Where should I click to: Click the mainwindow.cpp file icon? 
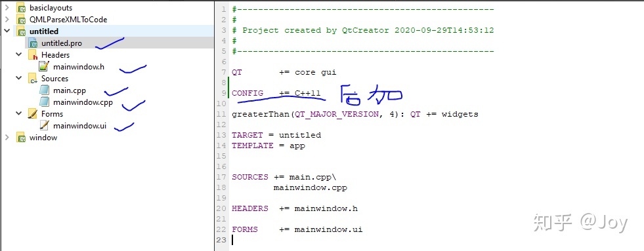point(45,102)
